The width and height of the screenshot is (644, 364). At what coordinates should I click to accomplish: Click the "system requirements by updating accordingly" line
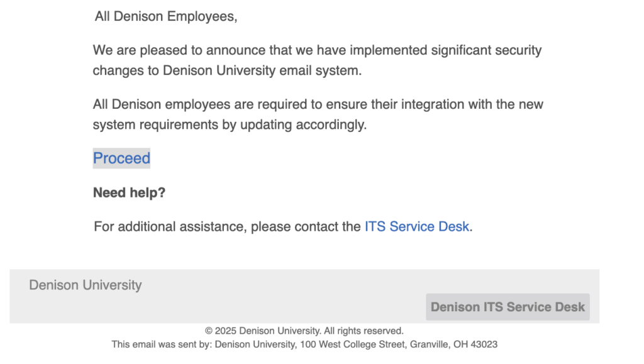click(x=230, y=124)
